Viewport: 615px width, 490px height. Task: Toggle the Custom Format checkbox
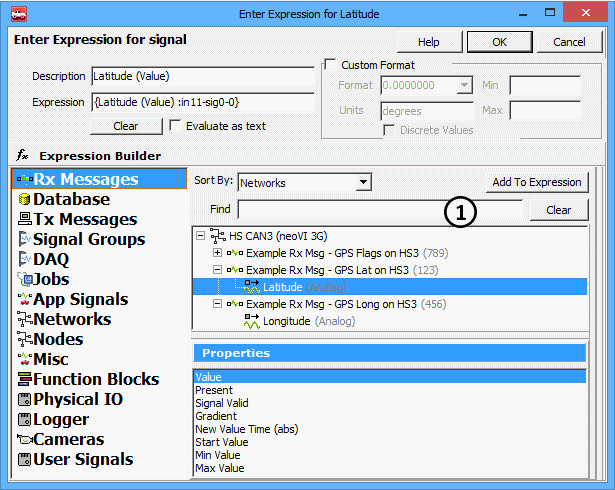[x=331, y=65]
